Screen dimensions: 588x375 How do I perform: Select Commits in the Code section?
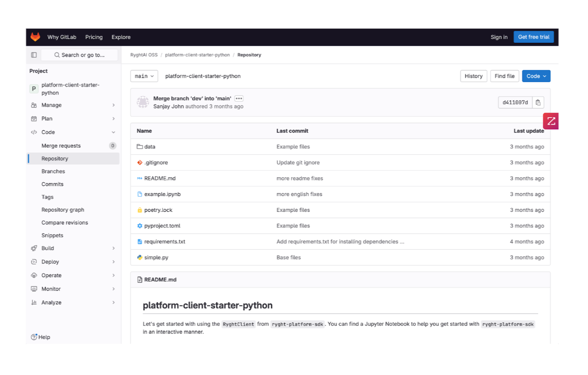[x=52, y=184]
